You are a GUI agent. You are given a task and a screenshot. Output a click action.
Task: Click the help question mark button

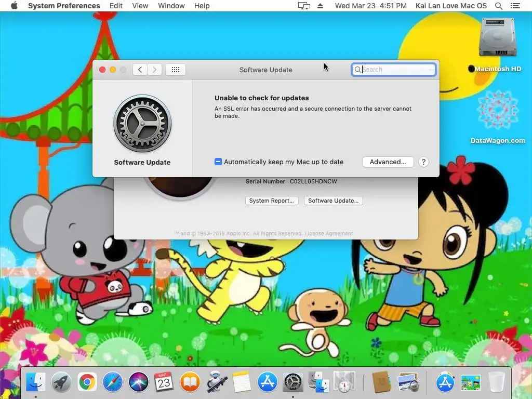pos(423,162)
